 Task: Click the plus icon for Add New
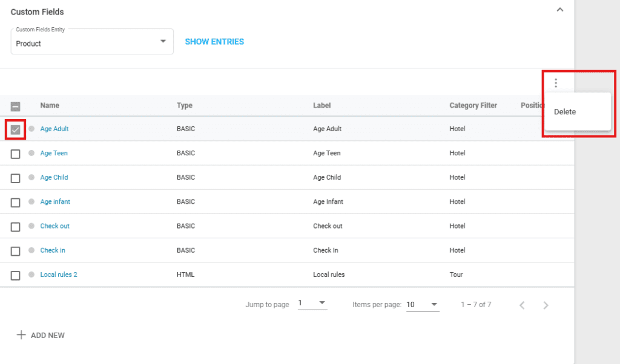click(x=21, y=335)
